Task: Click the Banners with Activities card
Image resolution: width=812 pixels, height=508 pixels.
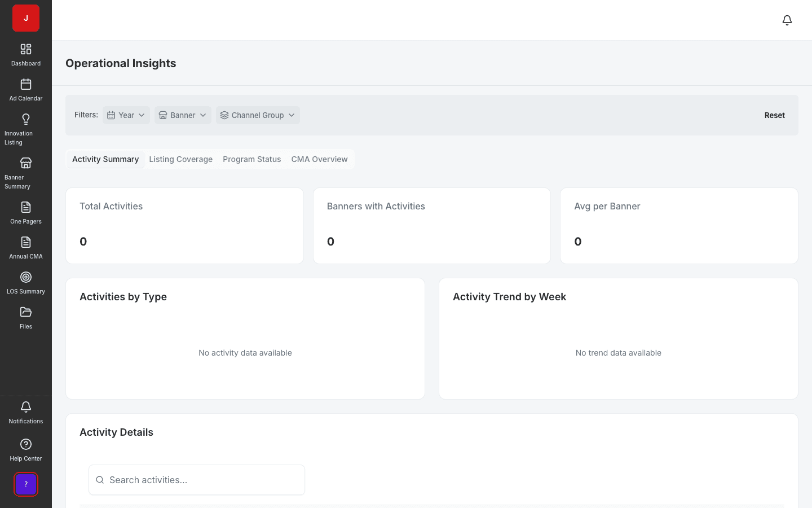Action: point(432,226)
